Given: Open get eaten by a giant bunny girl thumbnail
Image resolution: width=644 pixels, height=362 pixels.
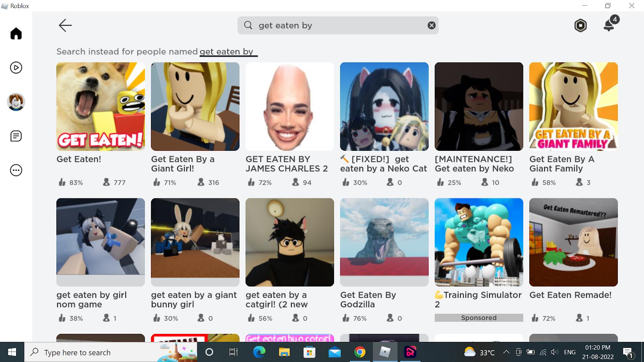Looking at the screenshot, I should 195,242.
